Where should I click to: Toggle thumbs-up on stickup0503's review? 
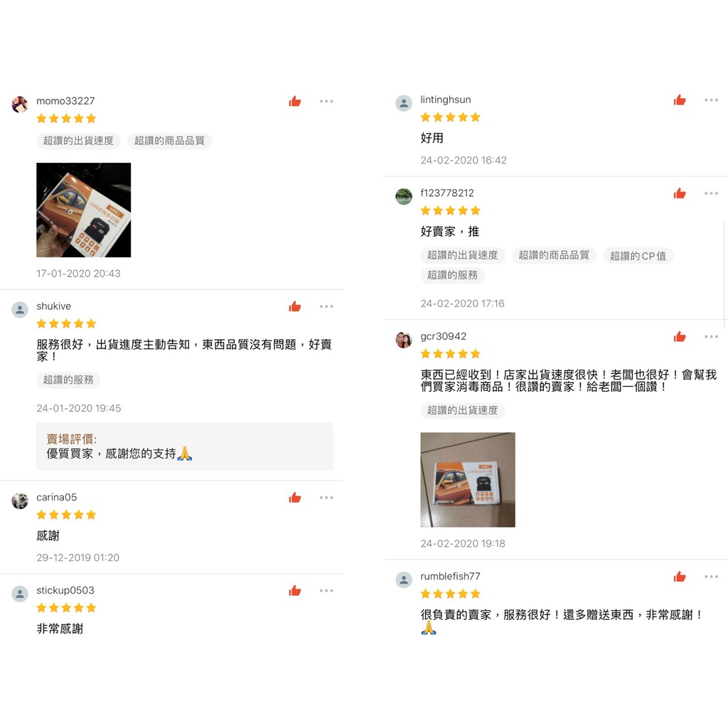[295, 591]
